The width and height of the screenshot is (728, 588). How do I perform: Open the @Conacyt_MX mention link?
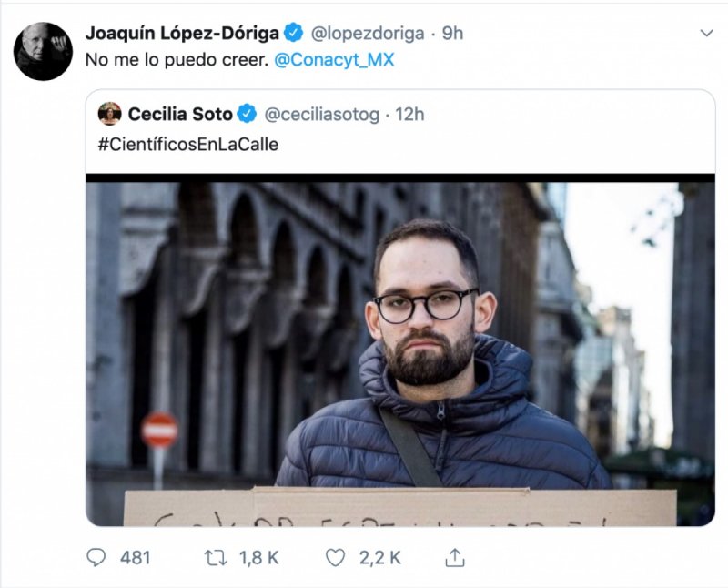click(347, 60)
